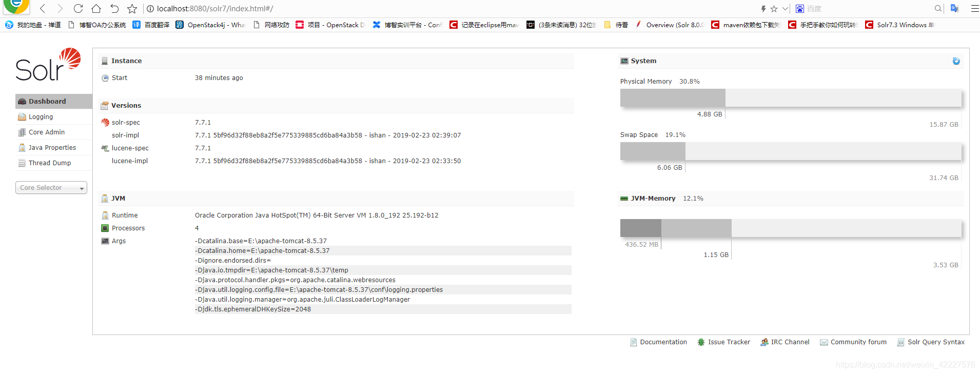Click the Solr logo
This screenshot has width=980, height=374.
tap(48, 65)
